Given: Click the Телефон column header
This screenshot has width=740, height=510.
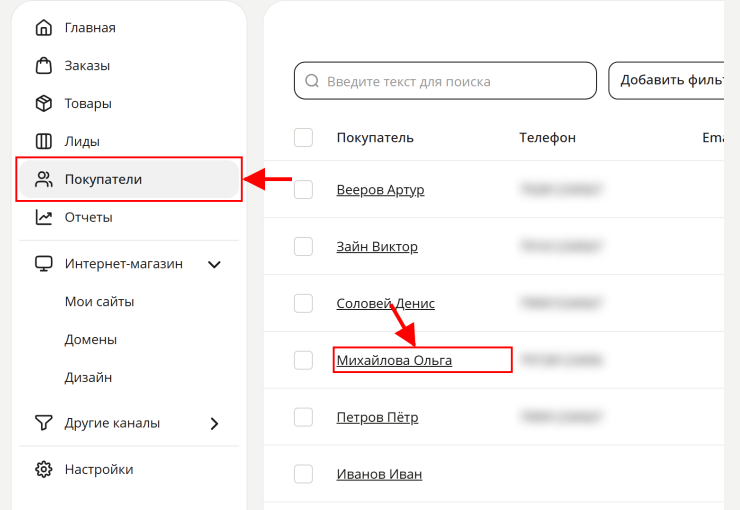Looking at the screenshot, I should [547, 137].
